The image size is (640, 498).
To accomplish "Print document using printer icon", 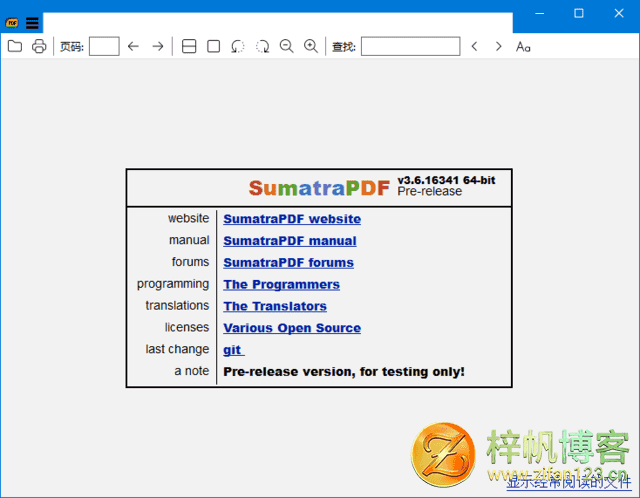I will [x=39, y=46].
